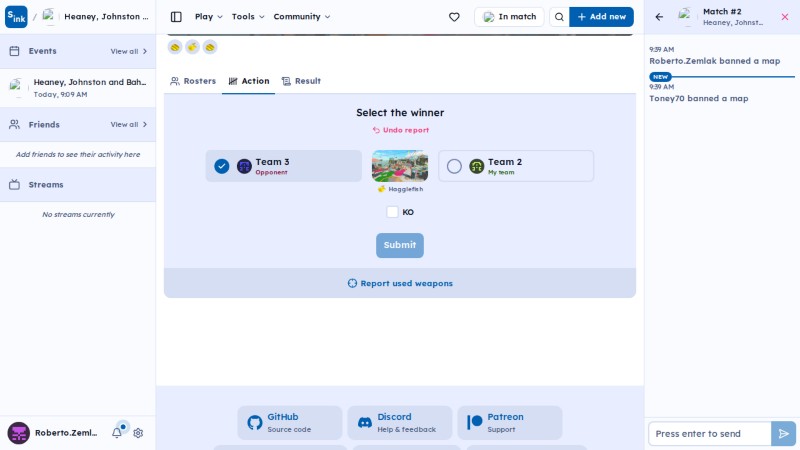Viewport: 800px width, 450px height.
Task: Open the sendou.ink home logo
Action: 16,17
